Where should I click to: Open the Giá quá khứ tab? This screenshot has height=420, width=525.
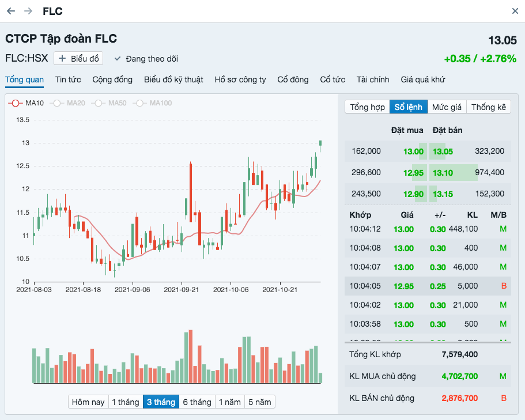point(423,80)
